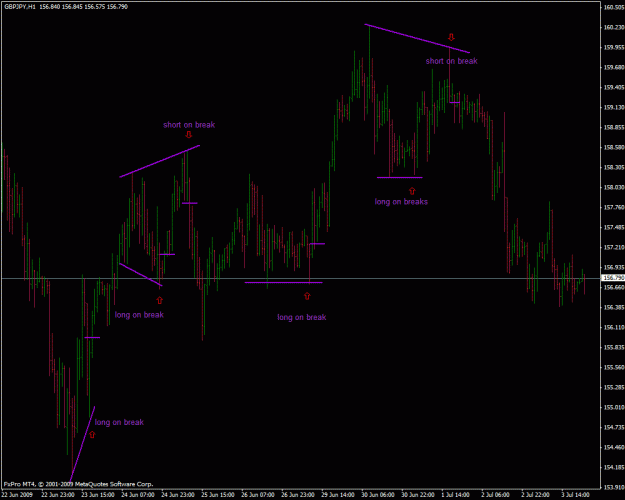The height and width of the screenshot is (500, 625).
Task: Click the current price tag 156.790 on the axis
Action: pos(613,278)
